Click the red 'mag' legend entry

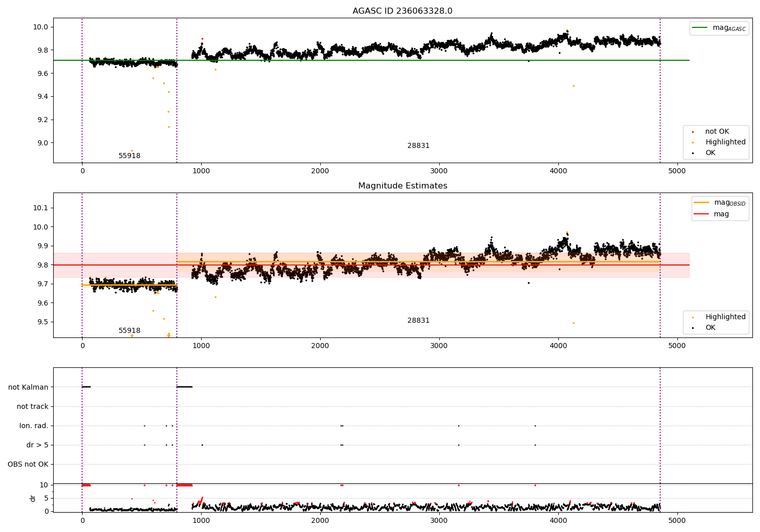tap(711, 214)
